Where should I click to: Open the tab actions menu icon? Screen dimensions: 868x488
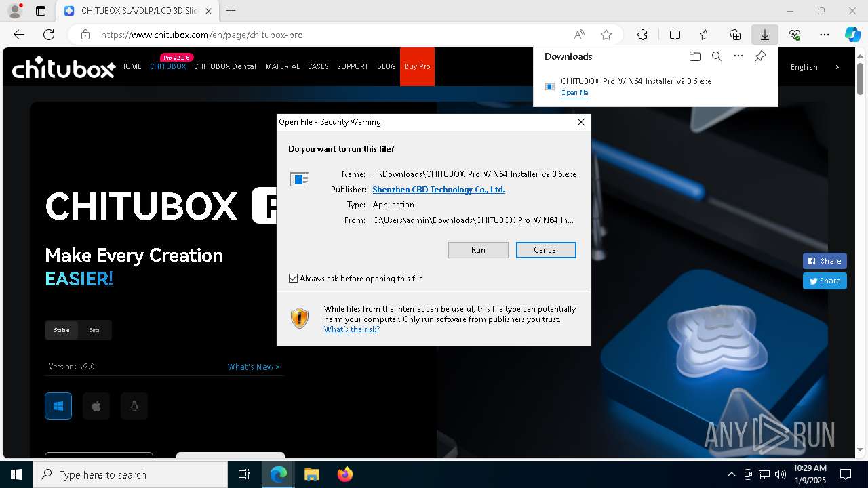41,11
